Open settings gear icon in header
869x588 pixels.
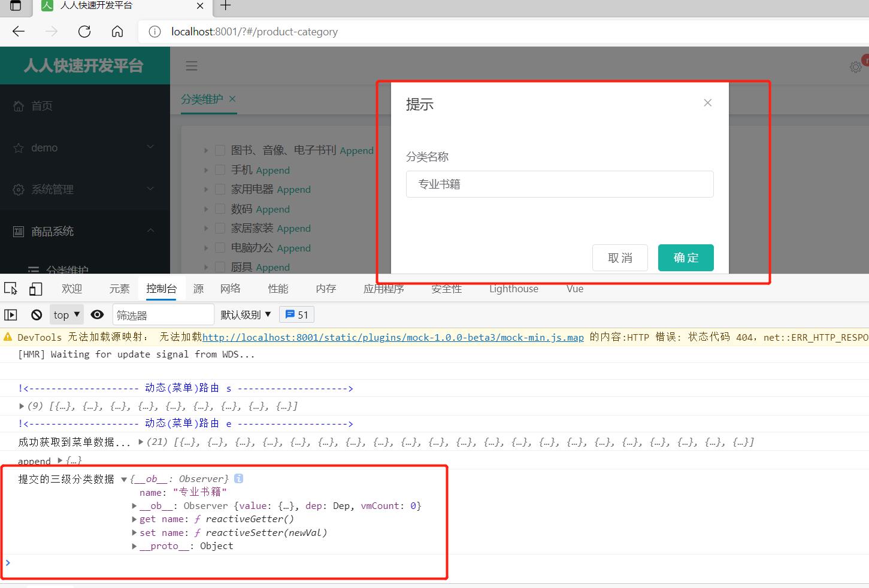(856, 67)
